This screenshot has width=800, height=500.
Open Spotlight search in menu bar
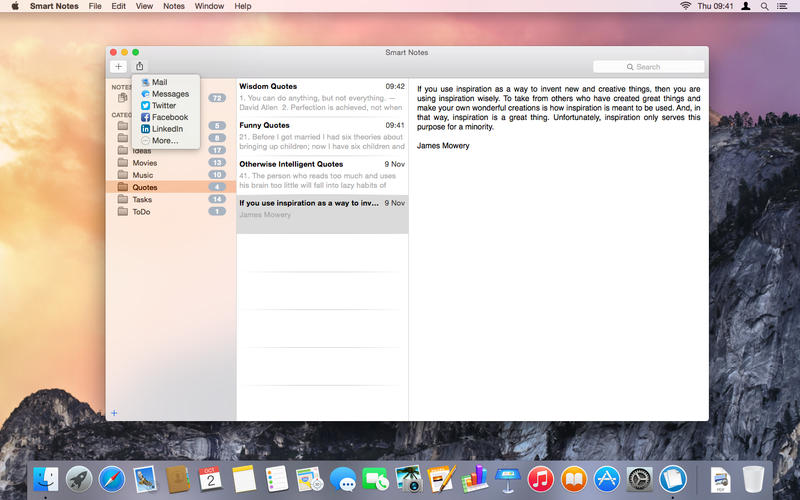(764, 6)
